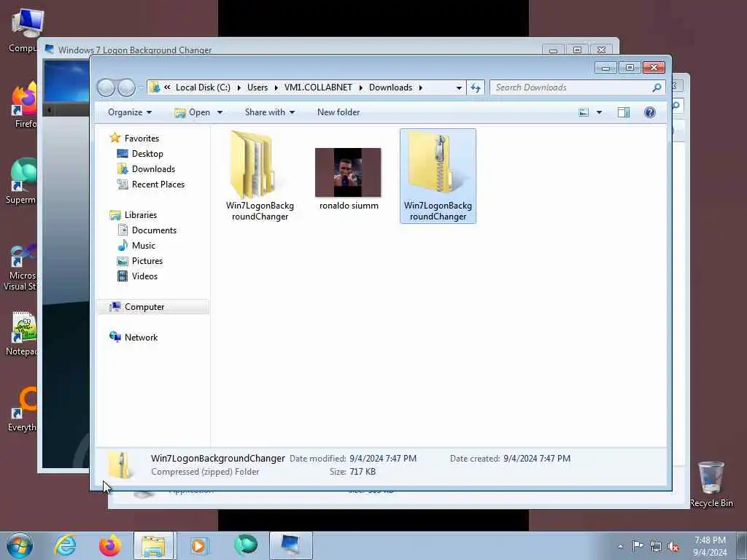Open the Win7LogonBackgroundChanger zipped folder
This screenshot has width=747, height=560.
(438, 176)
